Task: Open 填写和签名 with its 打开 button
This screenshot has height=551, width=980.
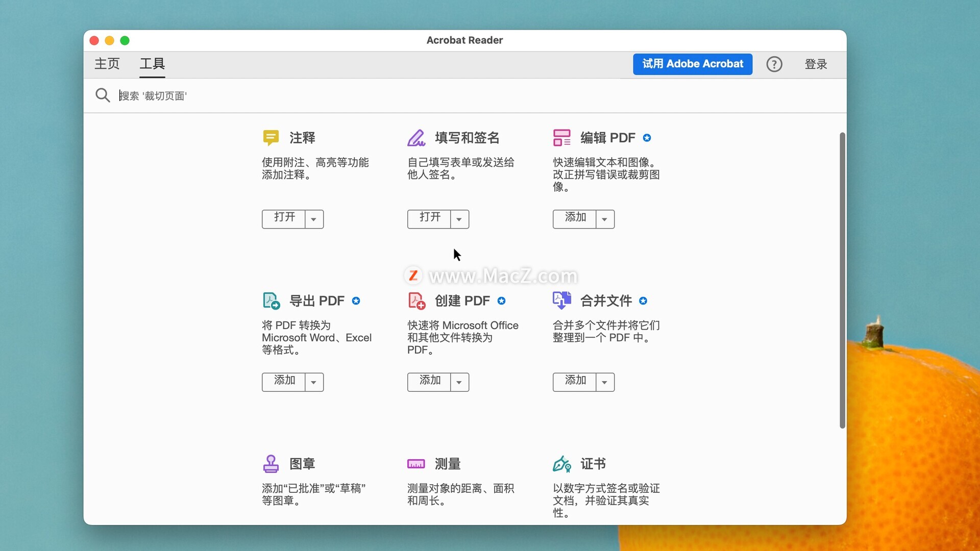Action: pyautogui.click(x=429, y=219)
